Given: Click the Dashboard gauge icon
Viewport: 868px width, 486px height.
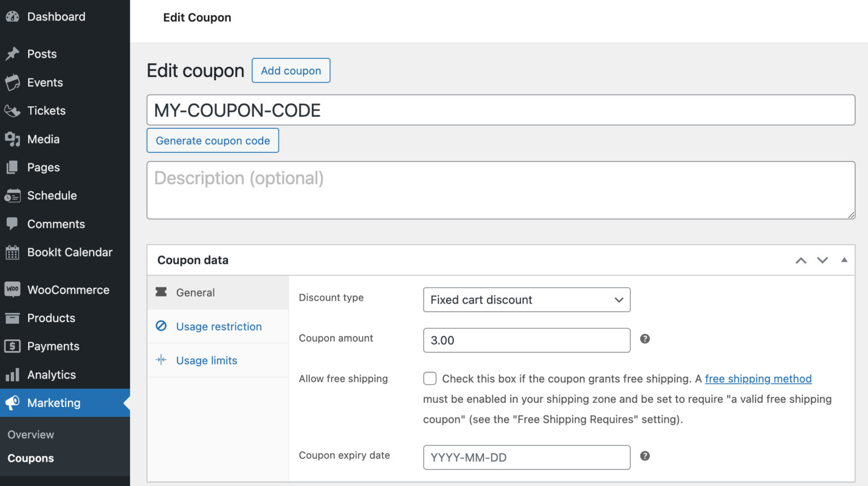Looking at the screenshot, I should click(x=12, y=17).
